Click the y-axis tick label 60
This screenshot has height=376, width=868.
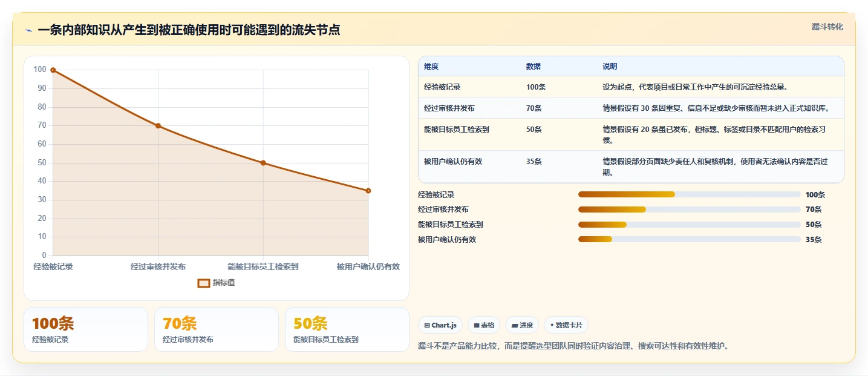click(x=42, y=144)
